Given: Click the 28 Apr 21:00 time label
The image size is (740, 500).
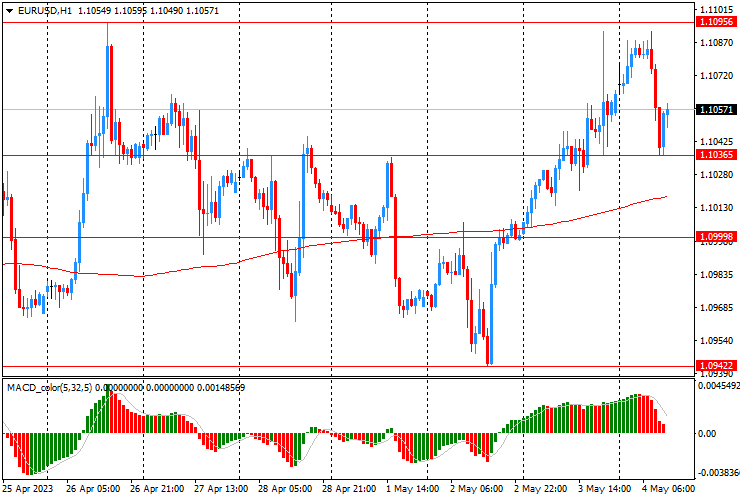Looking at the screenshot, I should click(x=349, y=489).
